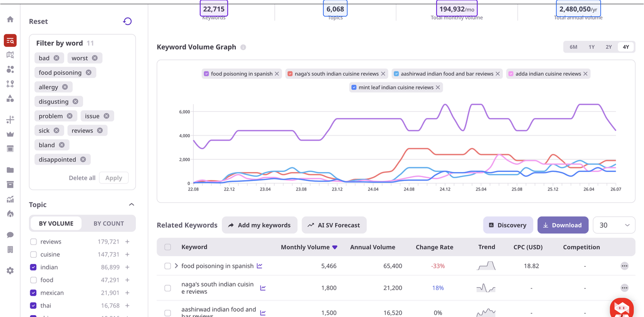This screenshot has height=317, width=644.
Task: Open the cluster dots sidebar icon
Action: tap(10, 69)
